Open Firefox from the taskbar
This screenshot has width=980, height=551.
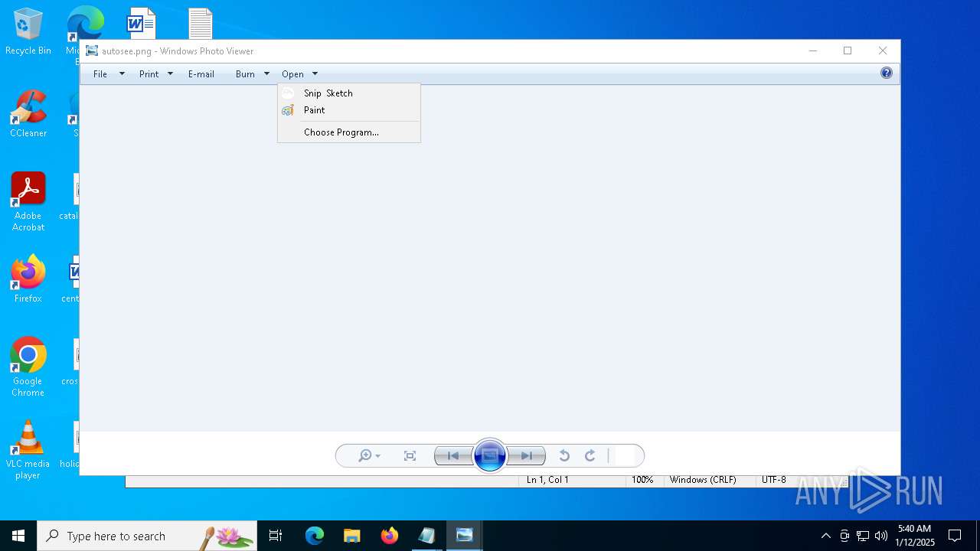coord(390,536)
